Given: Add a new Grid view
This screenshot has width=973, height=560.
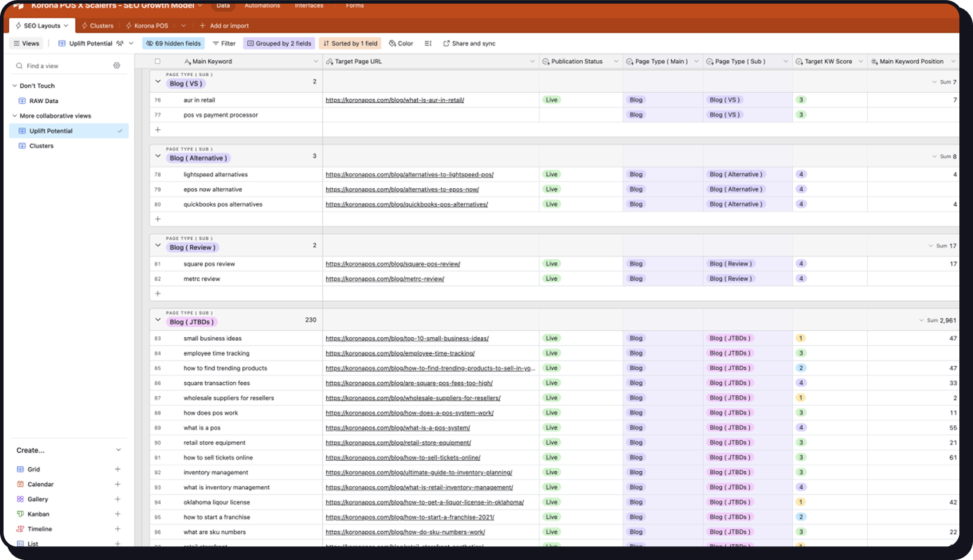Looking at the screenshot, I should click(x=118, y=469).
